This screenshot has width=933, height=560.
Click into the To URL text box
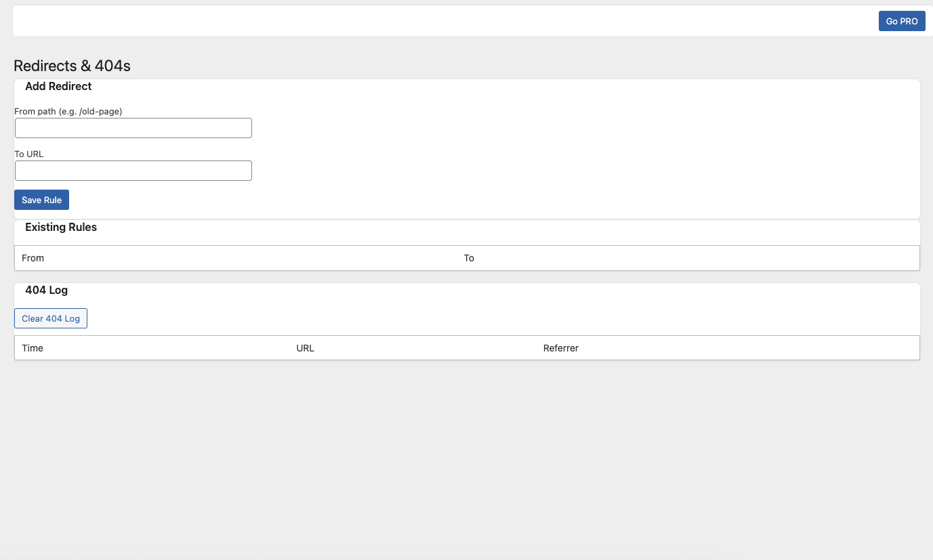[x=133, y=171]
